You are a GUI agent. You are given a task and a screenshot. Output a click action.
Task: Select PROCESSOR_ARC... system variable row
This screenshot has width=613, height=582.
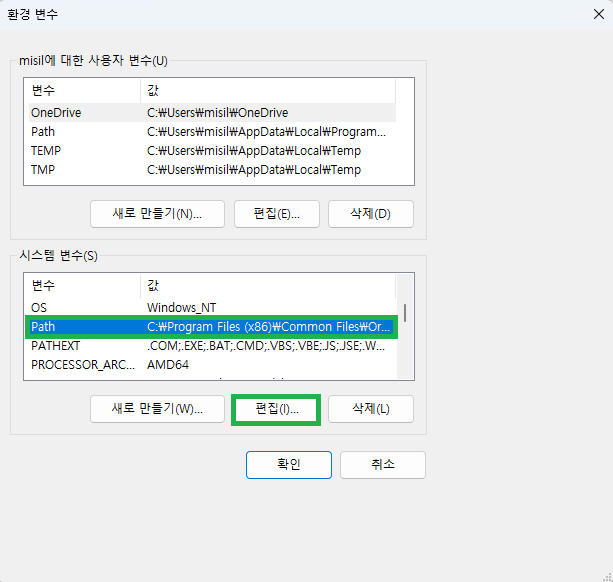point(211,365)
